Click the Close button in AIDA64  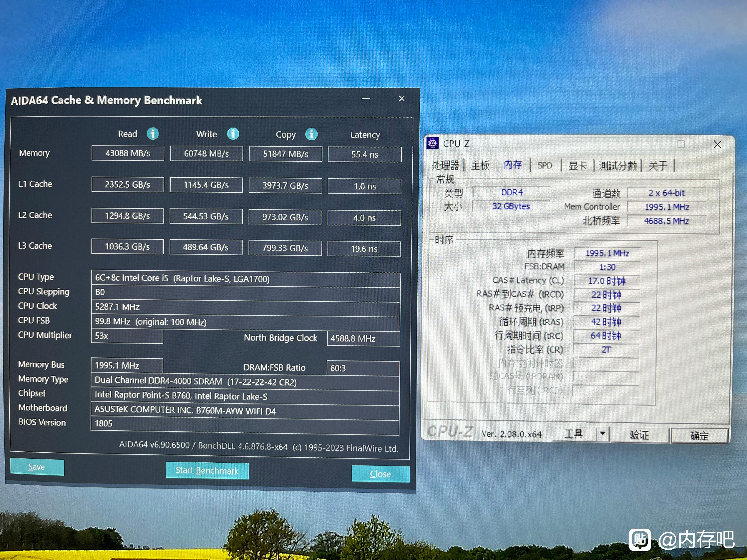[x=381, y=474]
